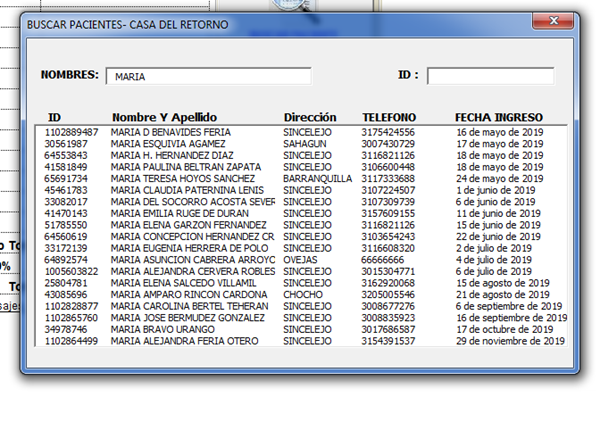Select row MARIA TERESA HOYOS SANCHEZ
The height and width of the screenshot is (431, 600).
pyautogui.click(x=301, y=179)
